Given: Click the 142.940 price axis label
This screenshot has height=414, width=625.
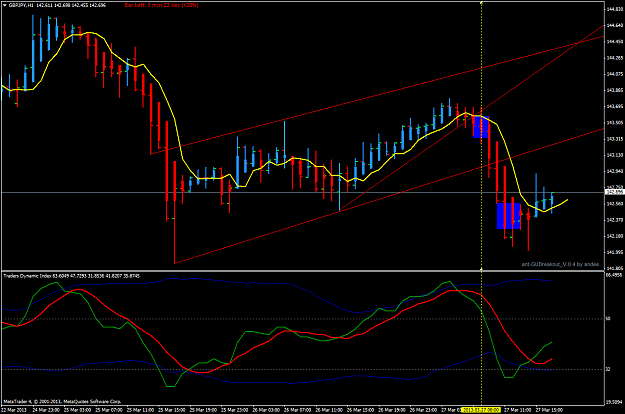Looking at the screenshot, I should [x=615, y=171].
